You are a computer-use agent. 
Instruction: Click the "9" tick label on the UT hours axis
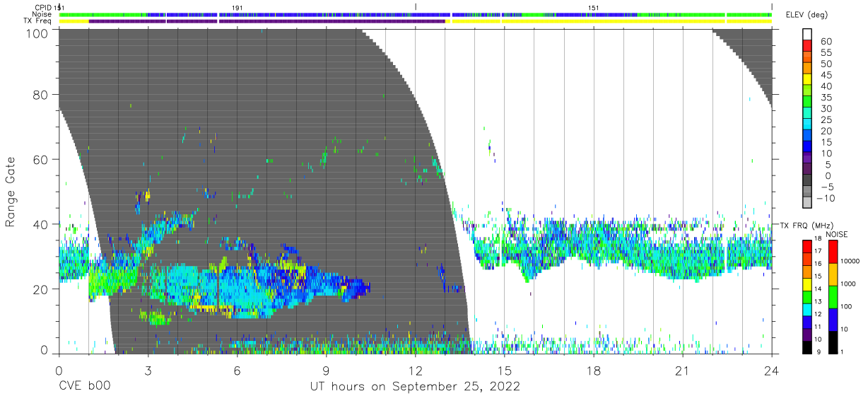pyautogui.click(x=326, y=372)
